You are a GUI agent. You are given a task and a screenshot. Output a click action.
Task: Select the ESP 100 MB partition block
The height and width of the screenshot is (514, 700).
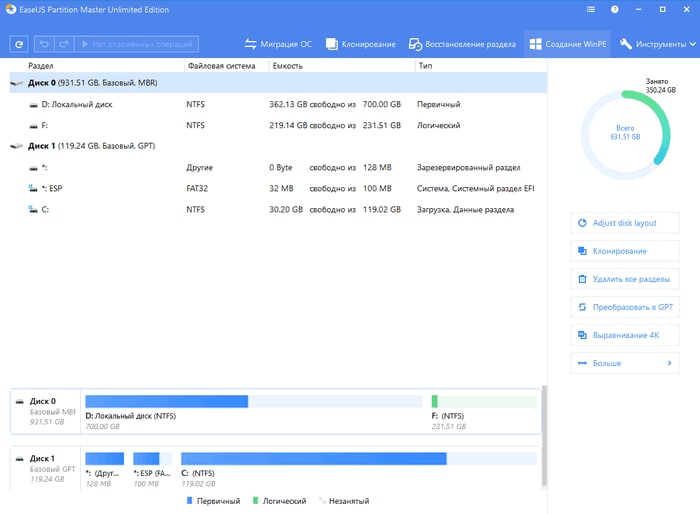[152, 459]
